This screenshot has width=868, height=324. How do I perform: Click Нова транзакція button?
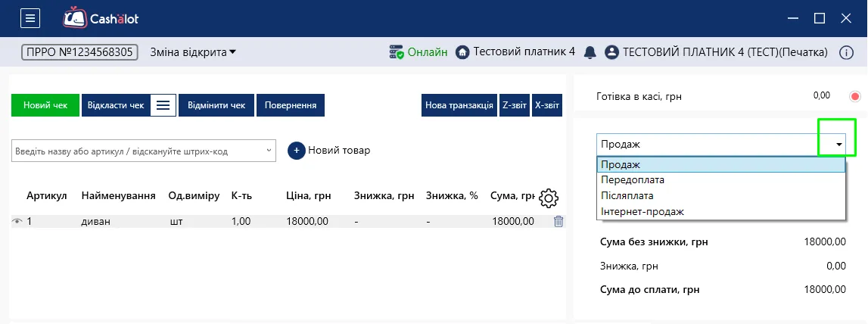459,105
